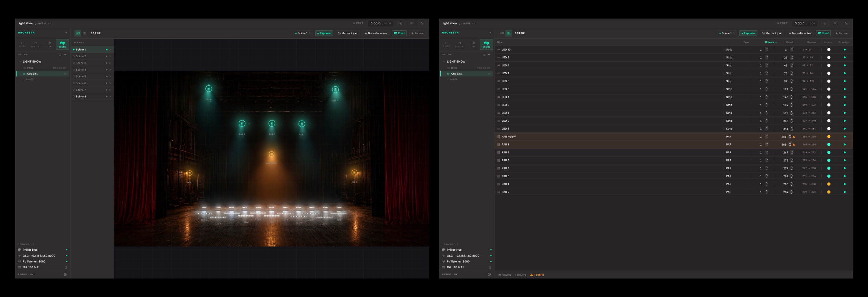Open white color swatch of LED 10
868x297 pixels.
829,49
